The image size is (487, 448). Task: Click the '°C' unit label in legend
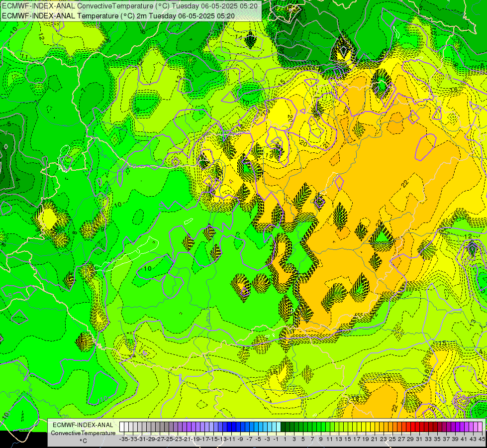[x=83, y=441]
